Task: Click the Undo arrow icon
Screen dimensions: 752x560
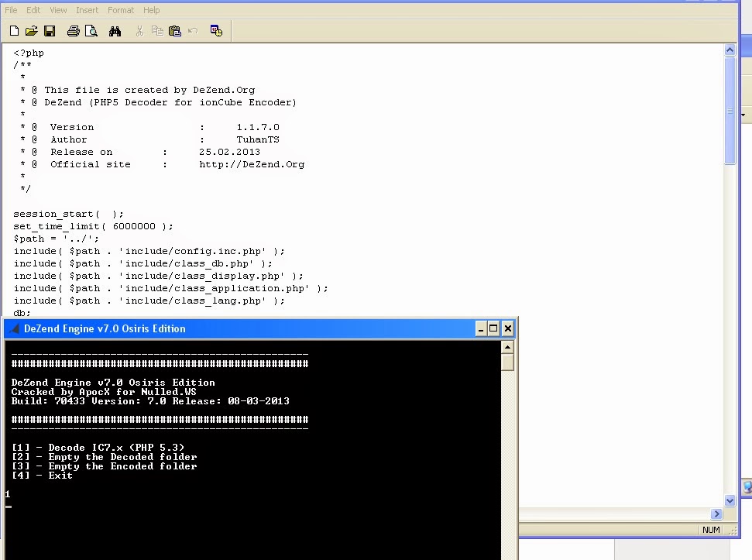Action: (193, 31)
